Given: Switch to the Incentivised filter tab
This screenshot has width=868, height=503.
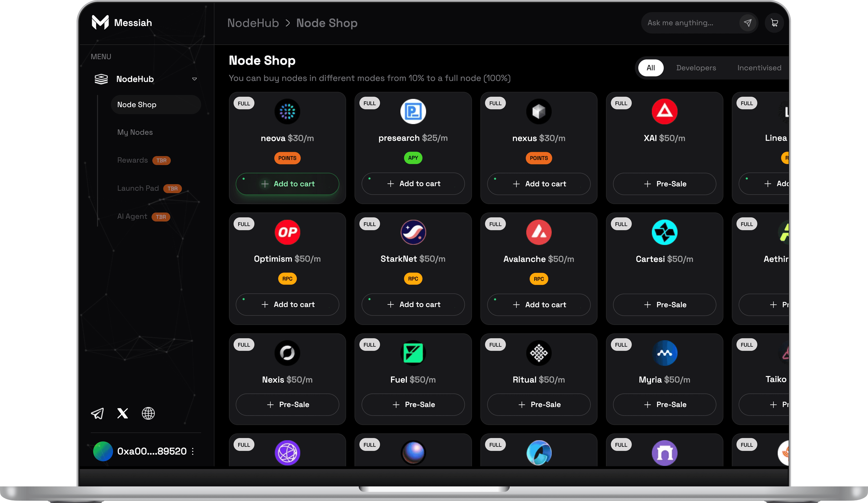Looking at the screenshot, I should point(759,68).
